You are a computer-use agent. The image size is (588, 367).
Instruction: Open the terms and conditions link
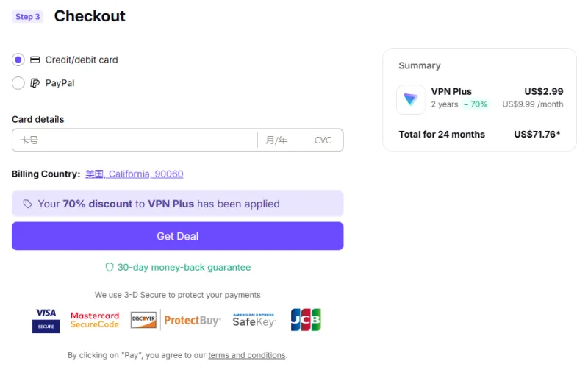click(247, 355)
